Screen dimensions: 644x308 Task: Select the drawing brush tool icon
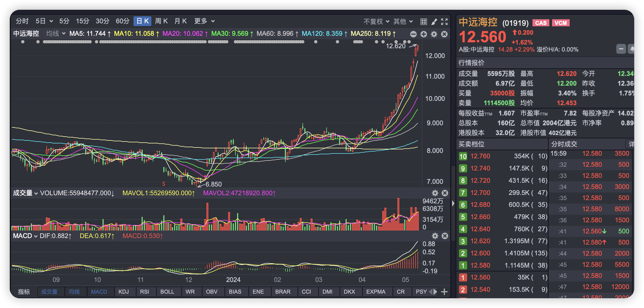[434, 22]
